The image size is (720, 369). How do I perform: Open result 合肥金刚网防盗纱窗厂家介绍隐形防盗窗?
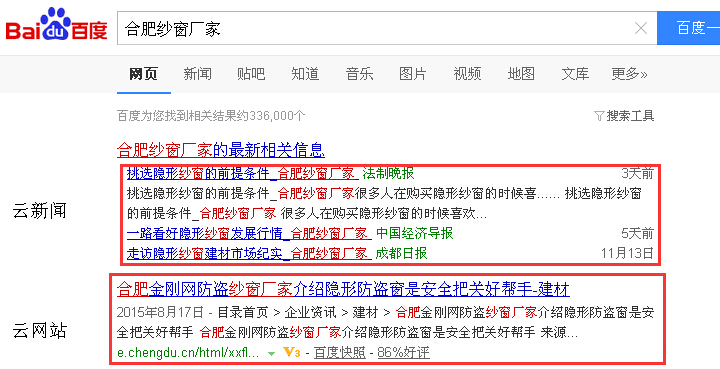tap(343, 290)
